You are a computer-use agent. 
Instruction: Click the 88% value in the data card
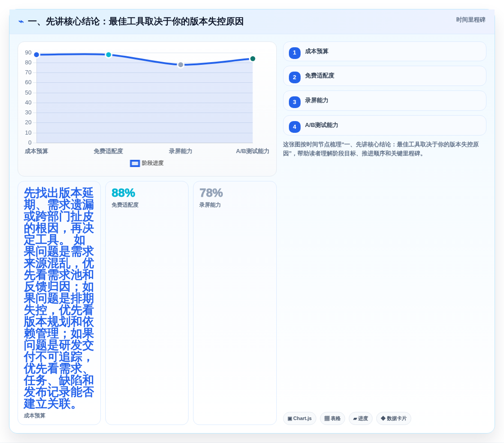123,193
